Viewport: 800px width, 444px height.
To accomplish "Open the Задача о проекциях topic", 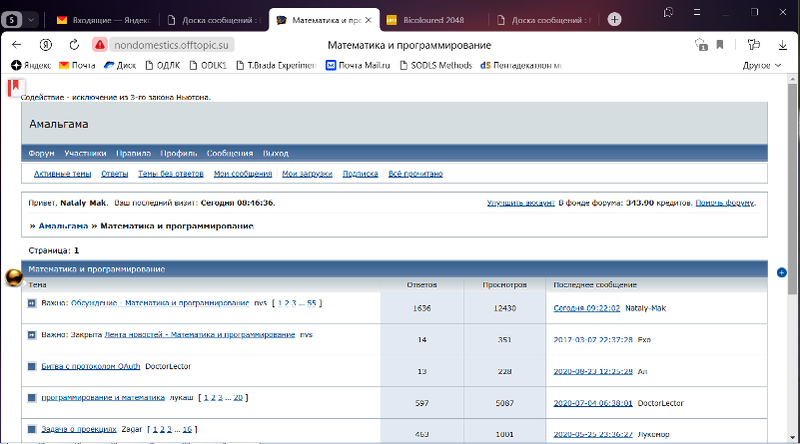I will [x=79, y=429].
